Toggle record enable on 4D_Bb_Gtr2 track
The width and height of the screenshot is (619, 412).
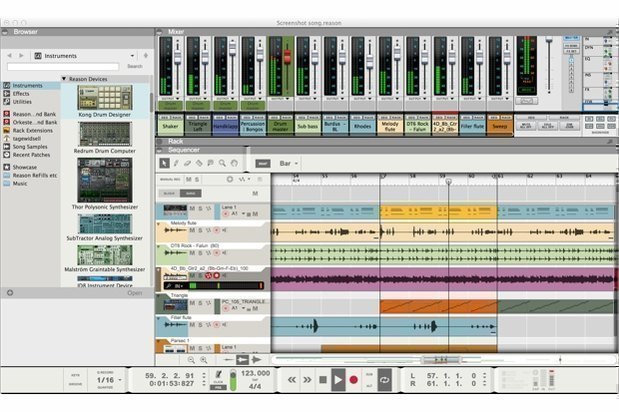point(216,275)
